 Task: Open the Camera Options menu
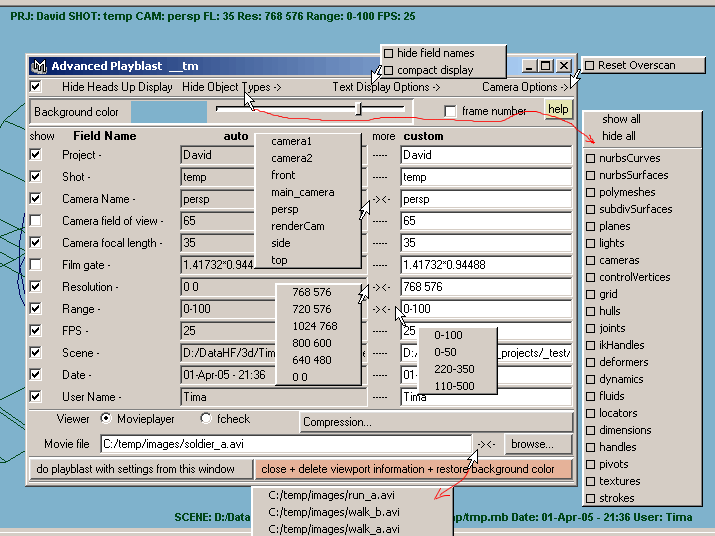click(x=525, y=87)
